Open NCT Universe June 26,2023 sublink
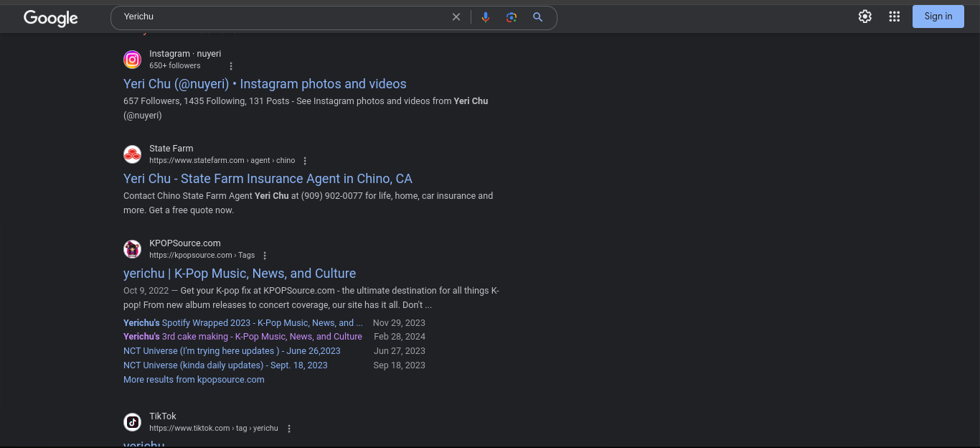 [232, 351]
